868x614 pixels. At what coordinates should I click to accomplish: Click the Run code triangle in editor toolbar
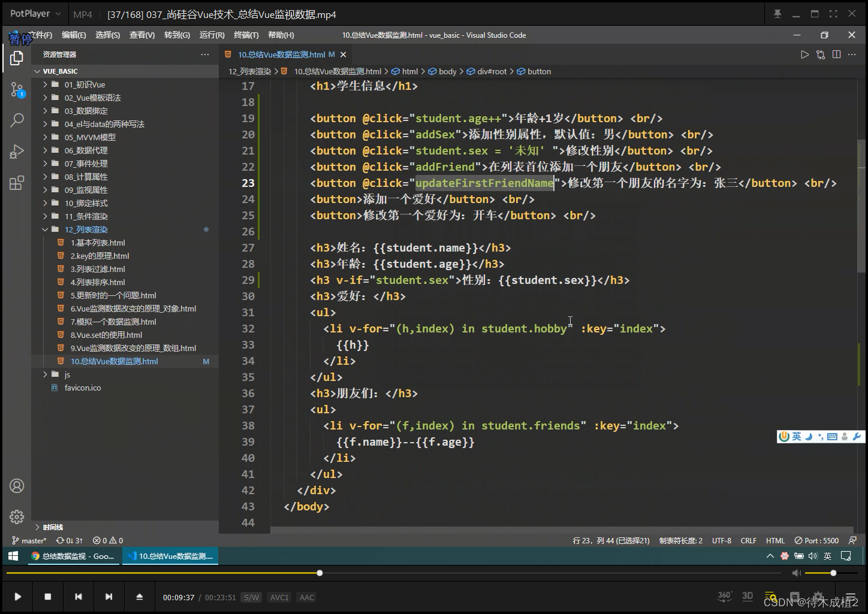point(804,55)
